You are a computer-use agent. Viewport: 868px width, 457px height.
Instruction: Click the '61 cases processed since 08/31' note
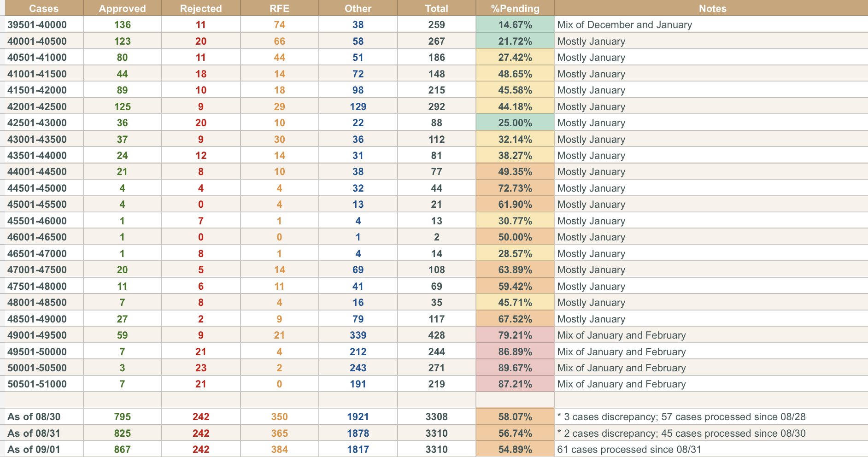tap(629, 450)
